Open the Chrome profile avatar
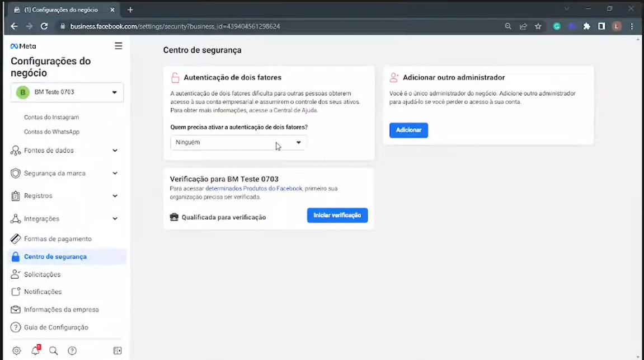The width and height of the screenshot is (644, 360). [617, 26]
